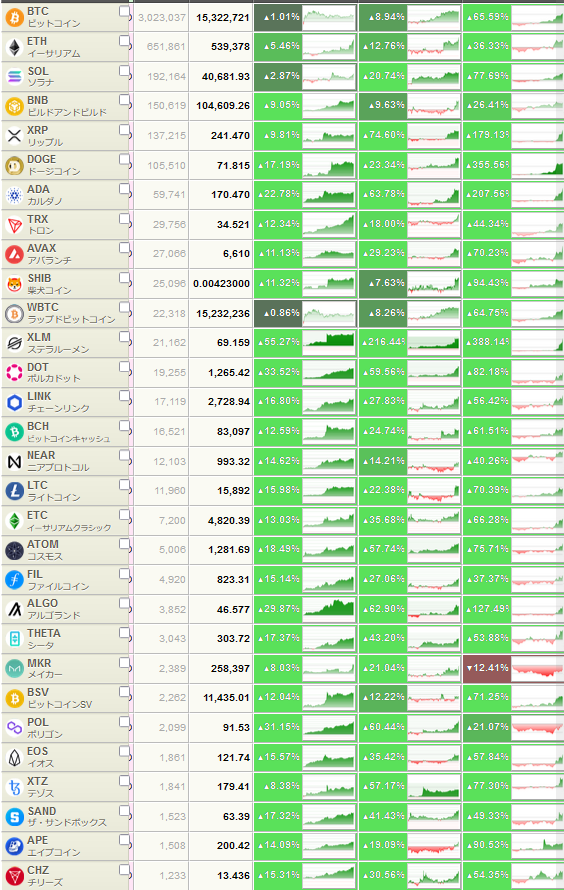Image resolution: width=564 pixels, height=890 pixels.
Task: Tick the checkbox in the POL row
Action: click(125, 722)
